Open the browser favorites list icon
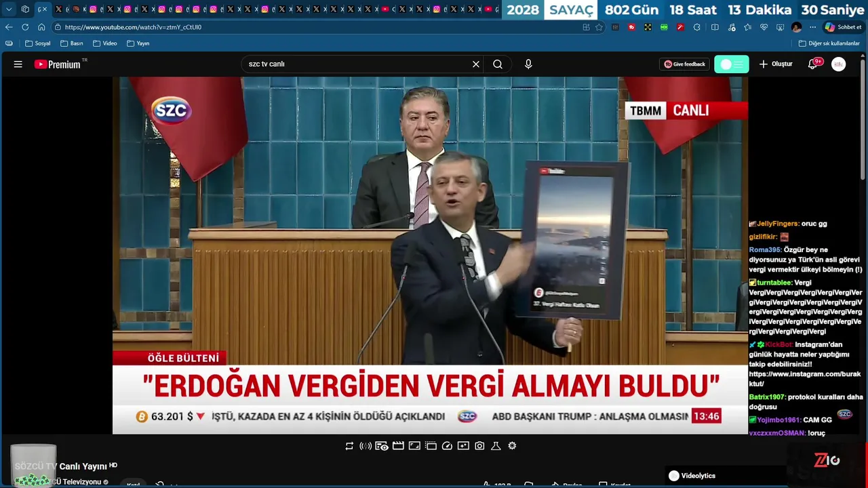The height and width of the screenshot is (488, 868). [747, 27]
